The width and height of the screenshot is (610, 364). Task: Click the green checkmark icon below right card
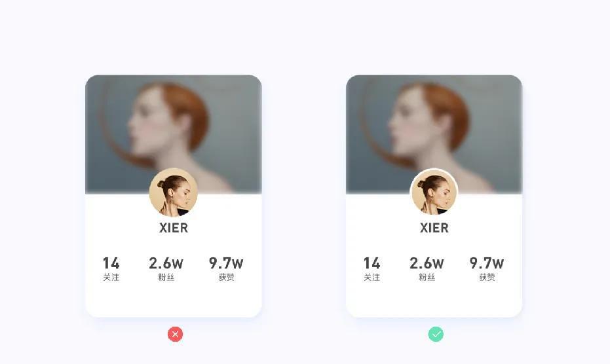[436, 334]
